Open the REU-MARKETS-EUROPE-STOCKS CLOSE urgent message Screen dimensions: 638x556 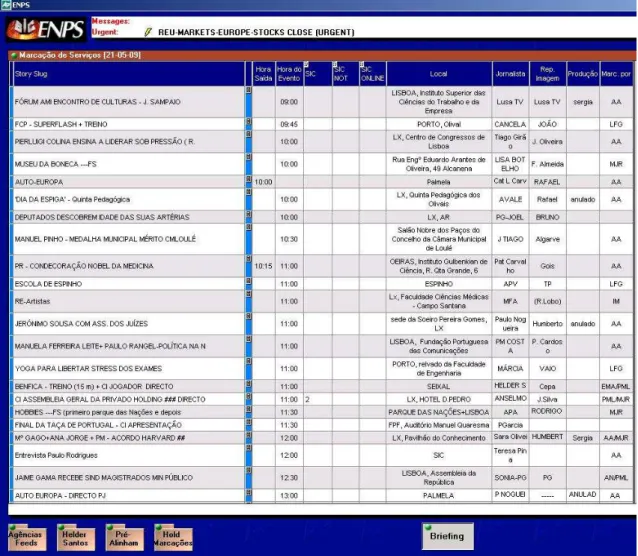(x=256, y=32)
